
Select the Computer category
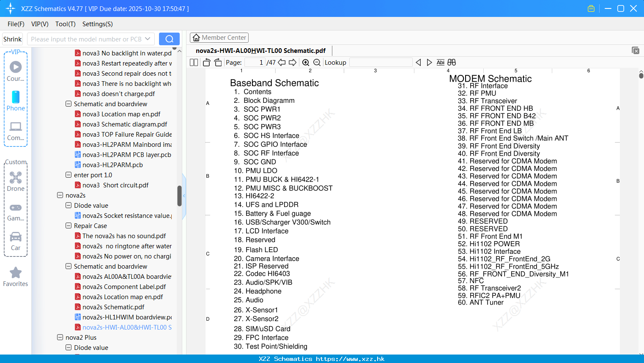coord(16,131)
